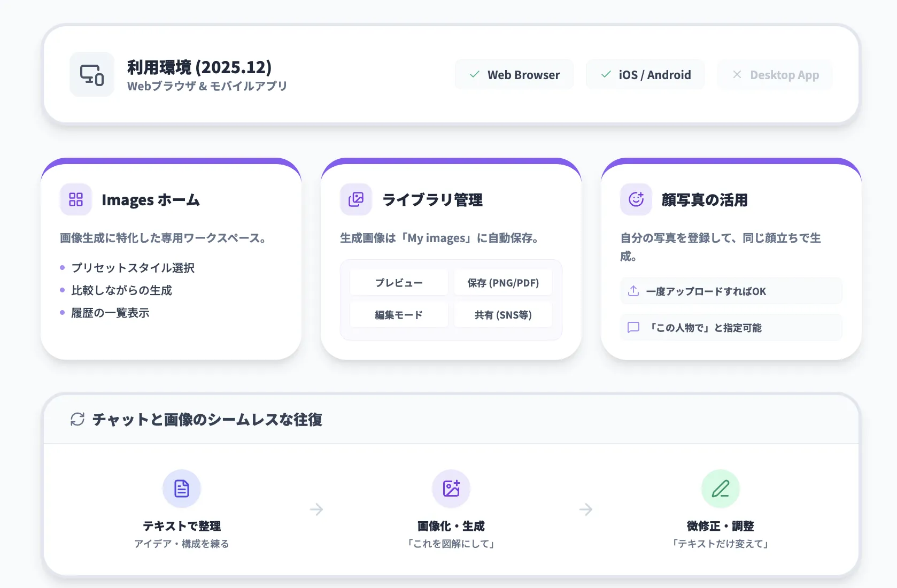Click the smiling face icon beside 顔写真の活用

(x=636, y=199)
